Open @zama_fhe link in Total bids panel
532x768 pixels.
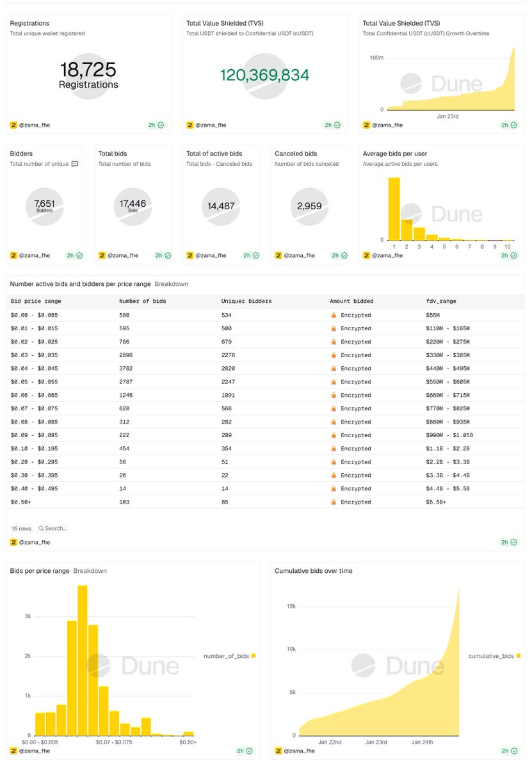[122, 255]
